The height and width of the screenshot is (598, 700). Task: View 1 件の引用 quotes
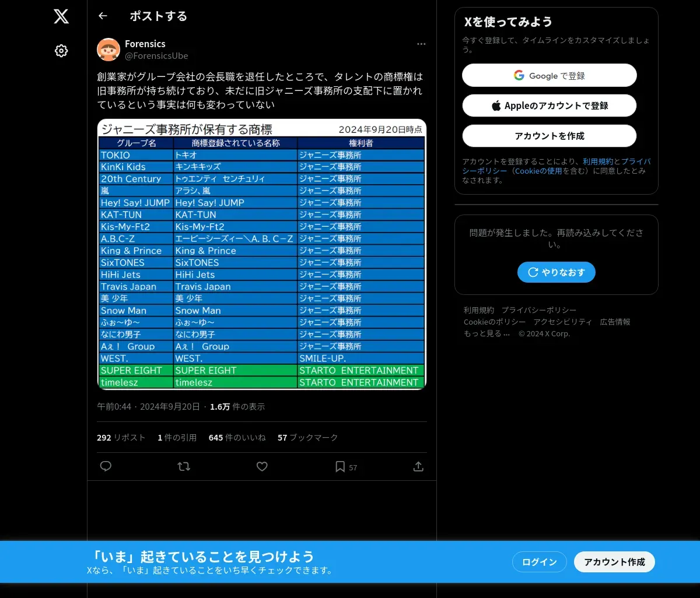pyautogui.click(x=177, y=438)
